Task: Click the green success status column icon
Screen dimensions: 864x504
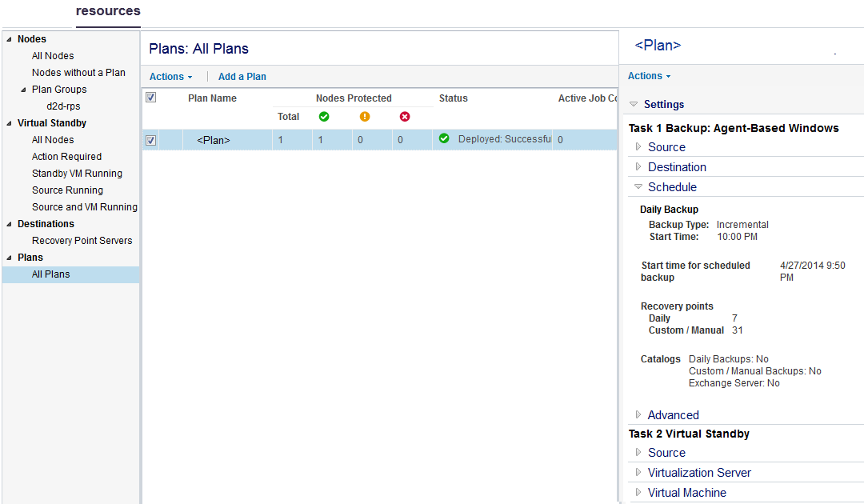Action: (324, 117)
